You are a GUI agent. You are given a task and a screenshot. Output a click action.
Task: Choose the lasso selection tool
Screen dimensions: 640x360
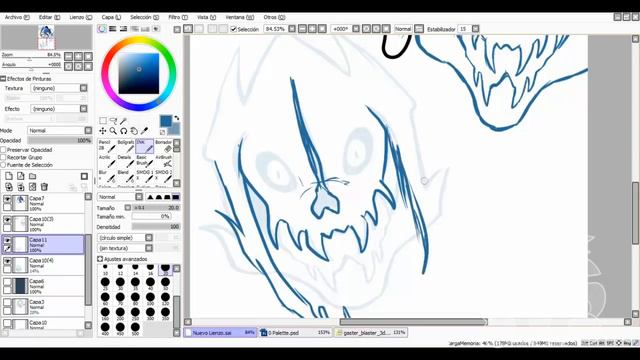click(x=113, y=121)
